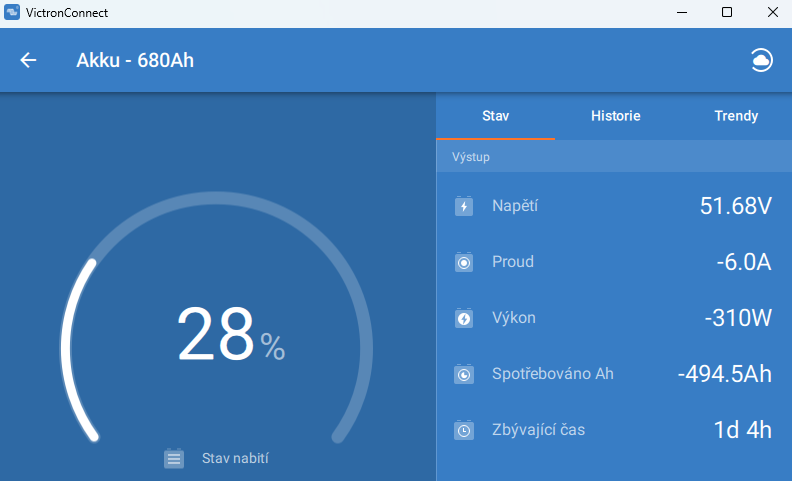Click the -310W power reading
792x481 pixels.
tap(738, 319)
